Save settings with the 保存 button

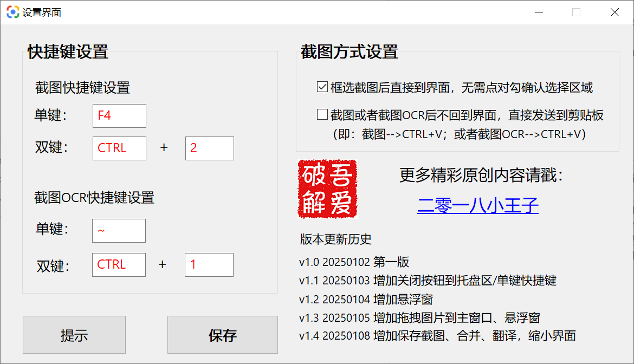coord(223,335)
